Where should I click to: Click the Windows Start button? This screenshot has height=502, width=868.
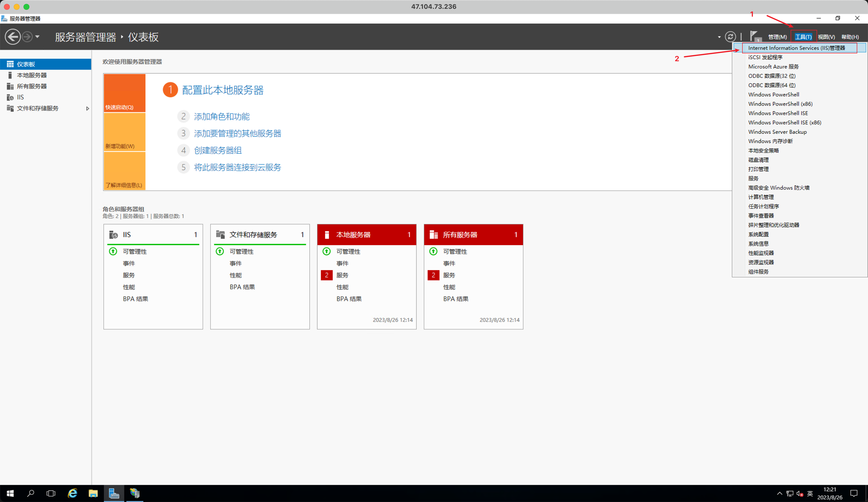pyautogui.click(x=10, y=493)
